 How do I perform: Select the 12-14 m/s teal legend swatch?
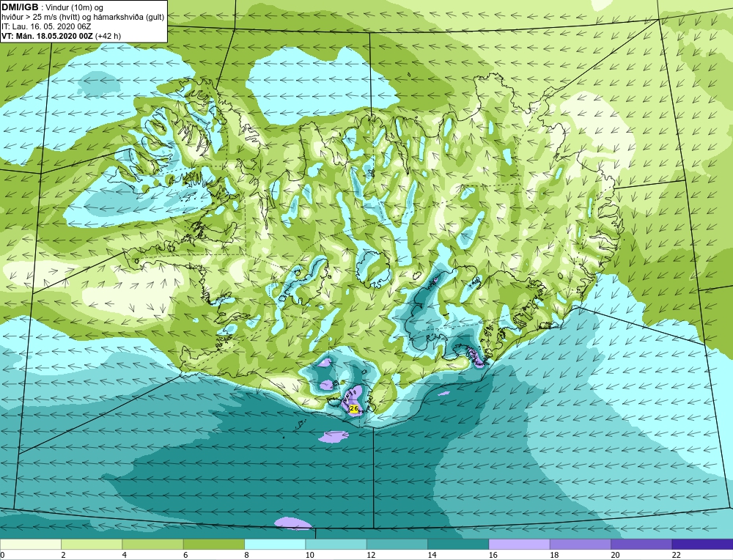(x=397, y=544)
